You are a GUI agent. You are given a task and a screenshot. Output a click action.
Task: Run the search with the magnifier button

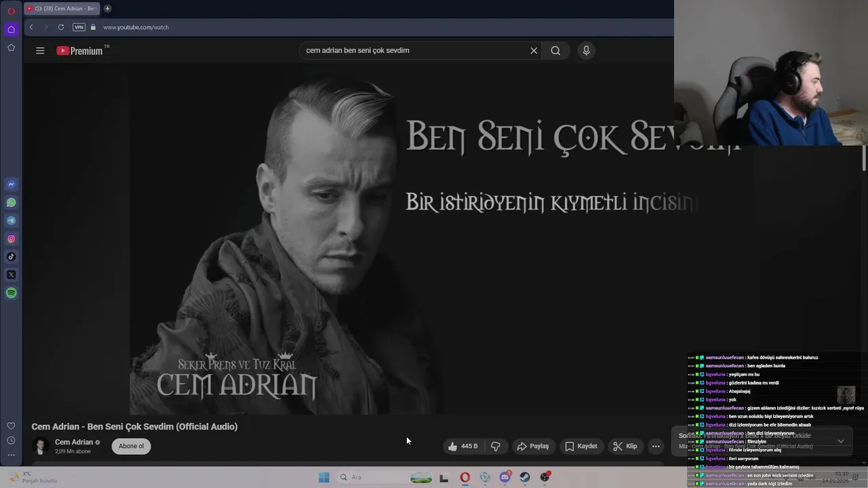[555, 50]
